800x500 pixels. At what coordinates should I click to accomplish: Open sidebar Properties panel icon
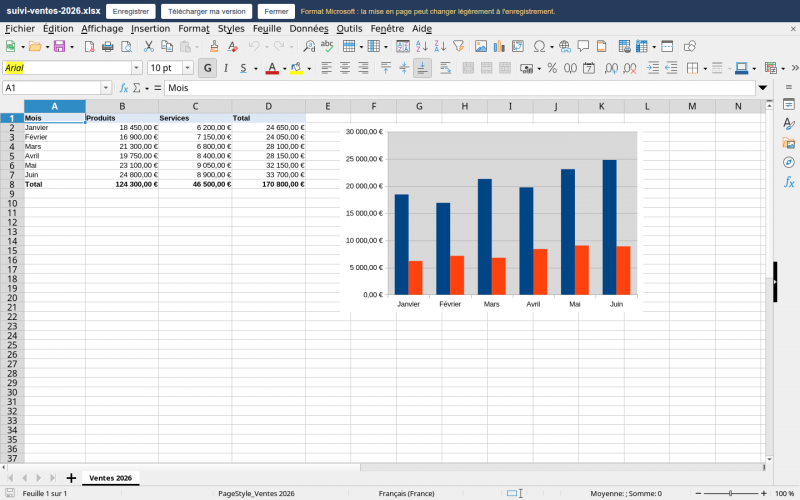[789, 105]
